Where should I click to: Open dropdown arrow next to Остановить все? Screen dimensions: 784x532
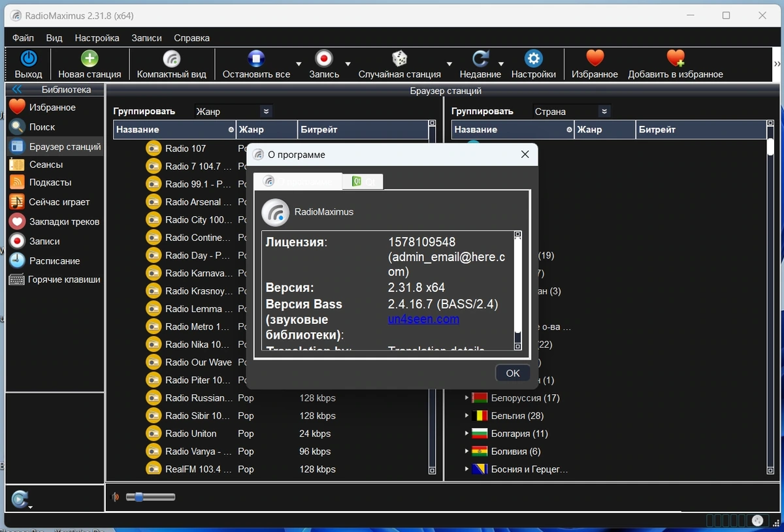pyautogui.click(x=299, y=64)
